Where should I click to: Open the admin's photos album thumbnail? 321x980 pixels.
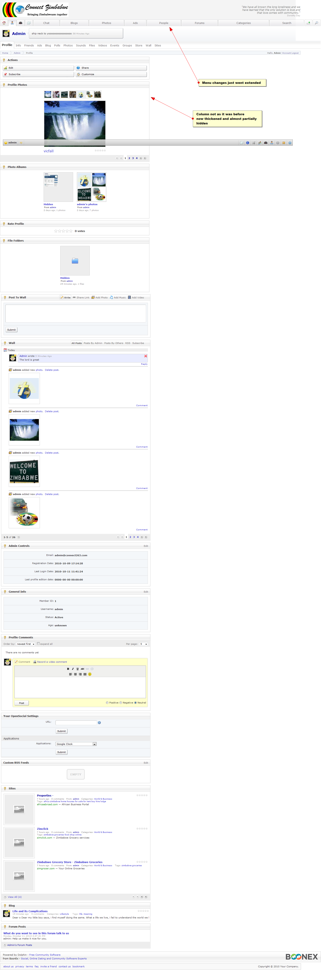[x=92, y=187]
